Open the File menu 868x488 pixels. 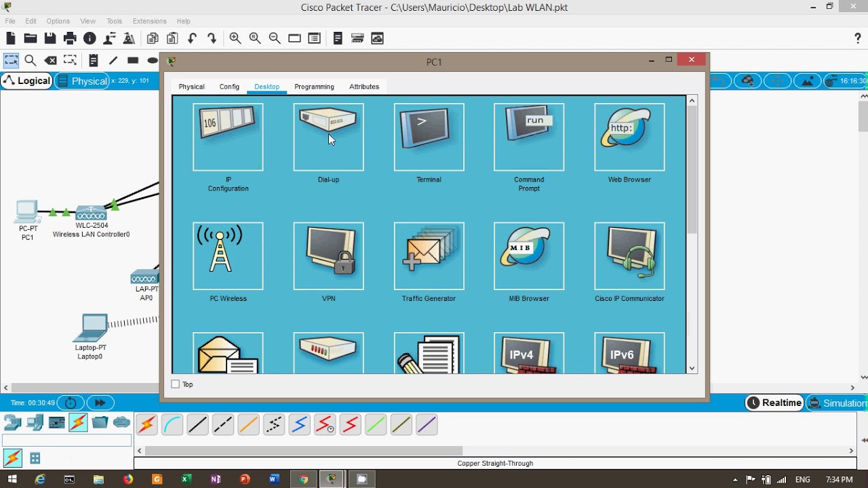click(x=10, y=21)
